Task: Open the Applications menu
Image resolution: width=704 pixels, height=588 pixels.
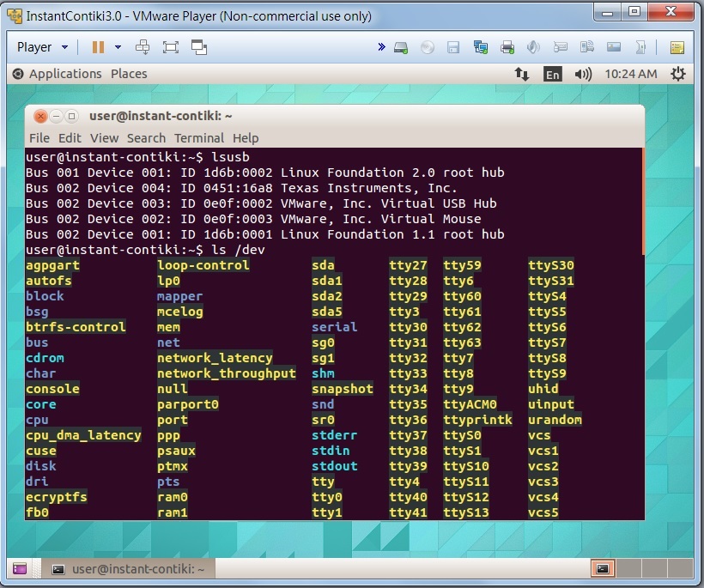Action: point(65,74)
